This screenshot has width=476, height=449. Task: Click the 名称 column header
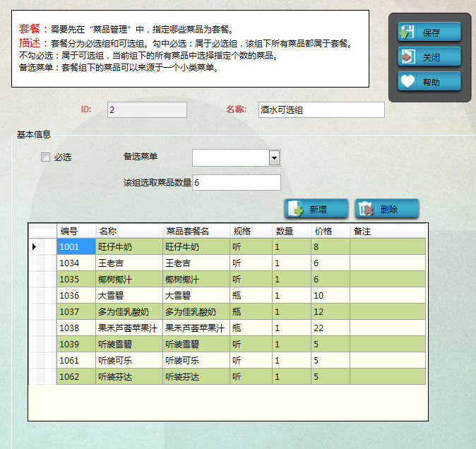click(x=129, y=231)
